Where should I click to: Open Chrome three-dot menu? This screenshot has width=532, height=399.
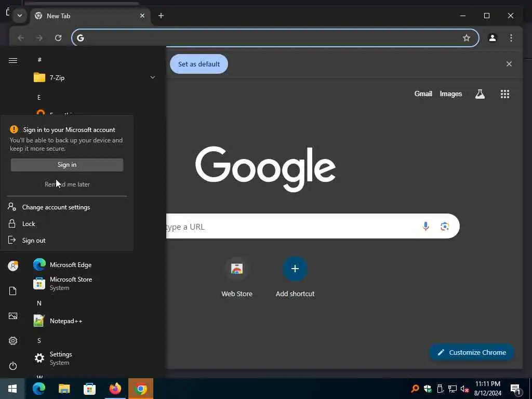511,38
